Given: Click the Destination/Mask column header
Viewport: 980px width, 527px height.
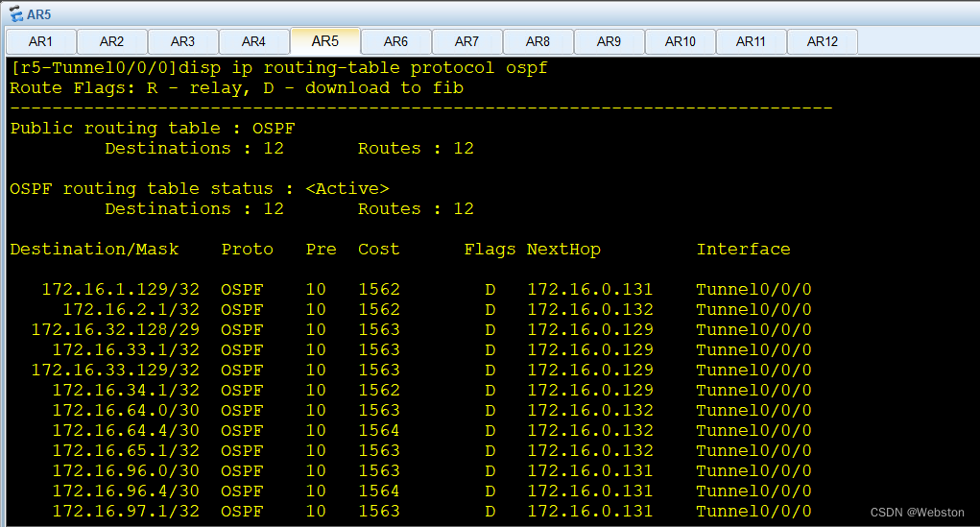Looking at the screenshot, I should click(94, 250).
